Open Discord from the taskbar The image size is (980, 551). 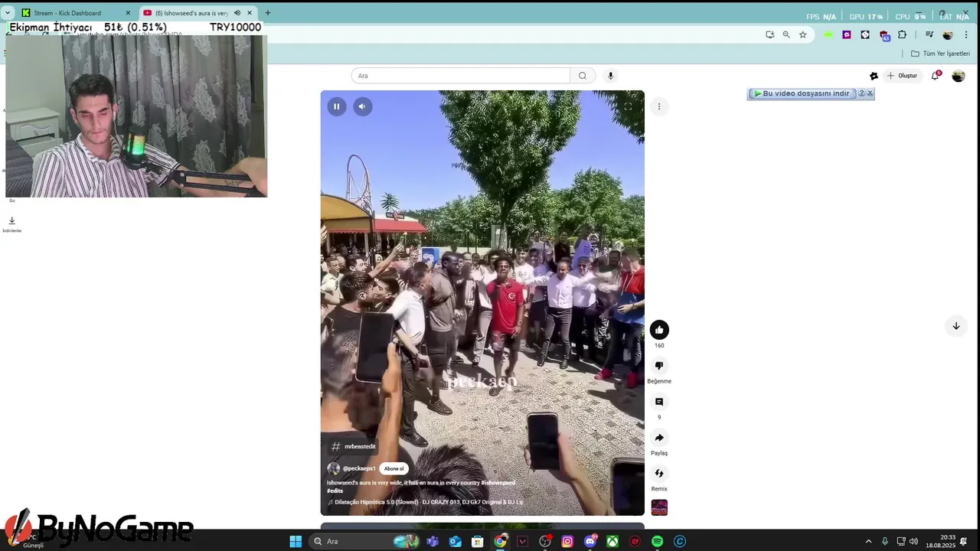click(x=590, y=541)
